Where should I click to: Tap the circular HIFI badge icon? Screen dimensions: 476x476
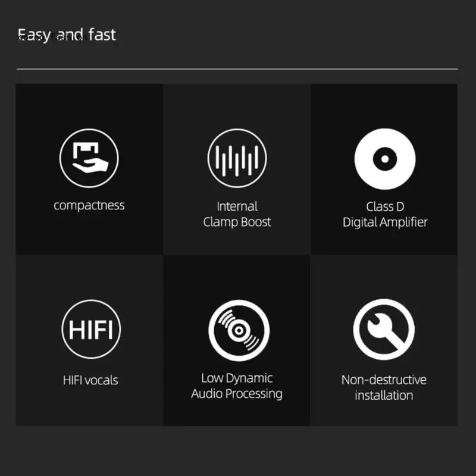click(x=91, y=329)
